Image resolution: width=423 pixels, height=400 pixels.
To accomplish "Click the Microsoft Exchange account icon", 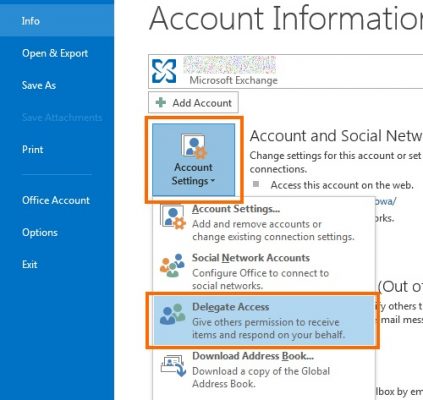I will (164, 71).
